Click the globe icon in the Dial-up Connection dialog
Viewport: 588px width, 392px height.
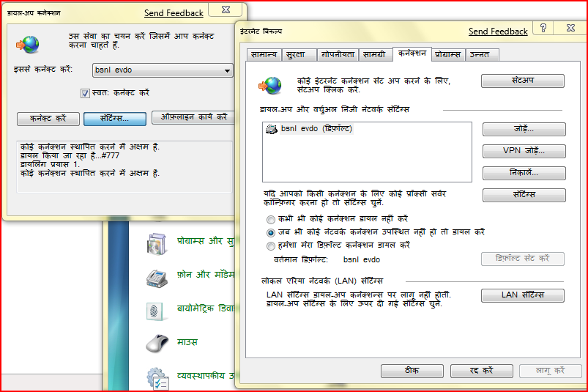[x=28, y=45]
